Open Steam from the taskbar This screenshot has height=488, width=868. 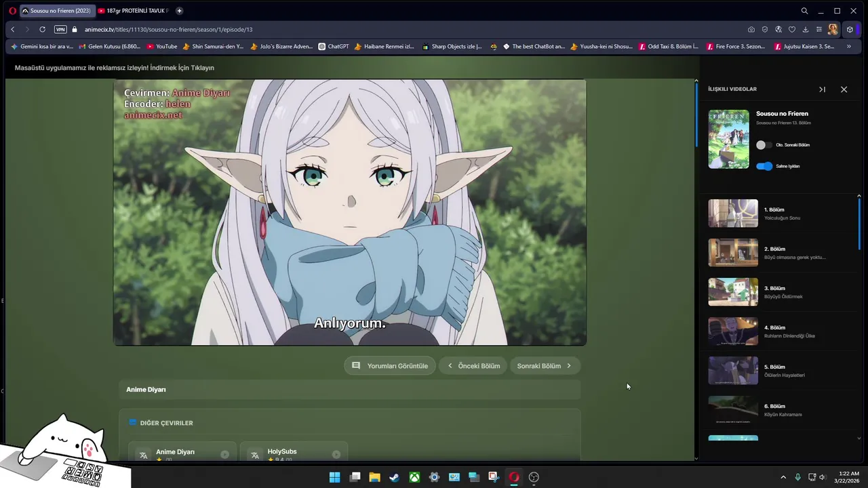pos(394,477)
